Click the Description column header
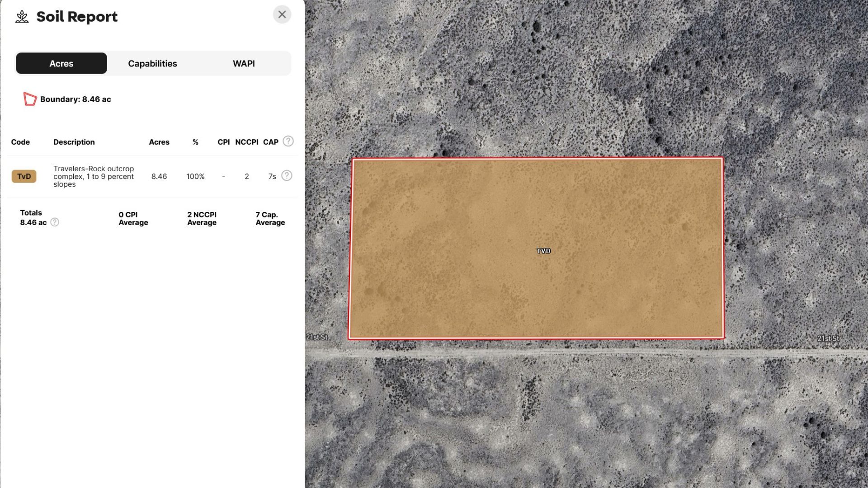868x488 pixels. pyautogui.click(x=74, y=142)
